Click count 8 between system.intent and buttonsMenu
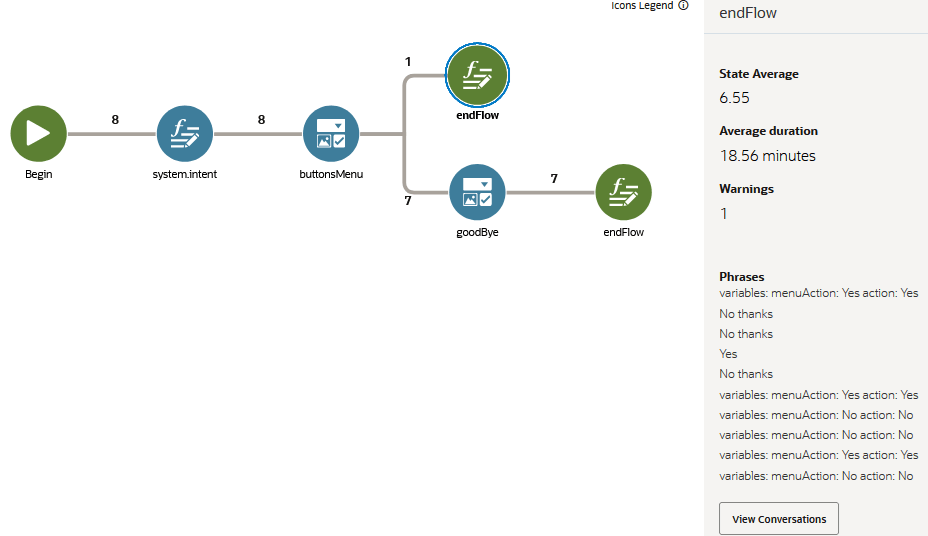 pyautogui.click(x=262, y=120)
